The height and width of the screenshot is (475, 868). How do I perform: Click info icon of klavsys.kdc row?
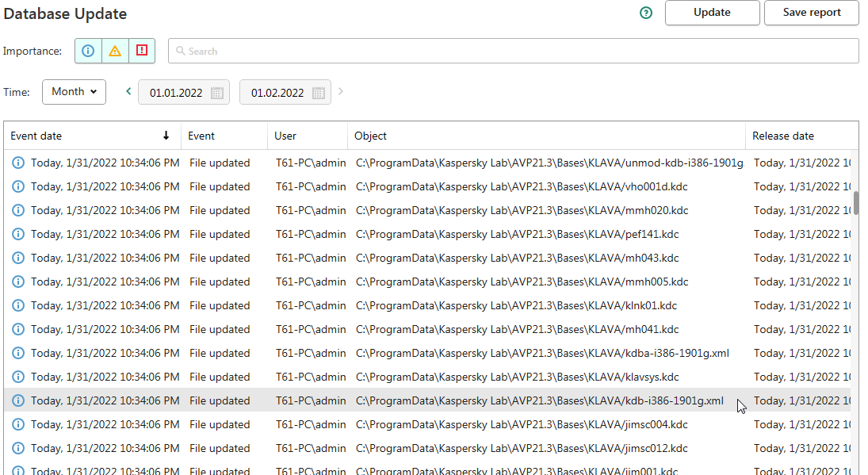click(18, 377)
